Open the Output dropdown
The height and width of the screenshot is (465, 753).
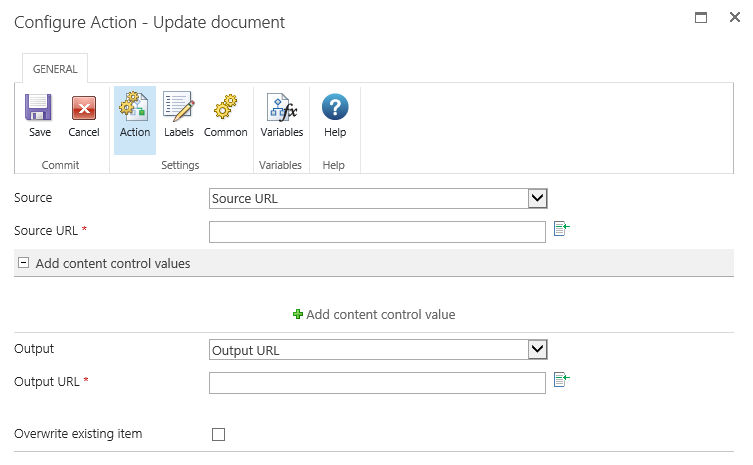[x=378, y=349]
